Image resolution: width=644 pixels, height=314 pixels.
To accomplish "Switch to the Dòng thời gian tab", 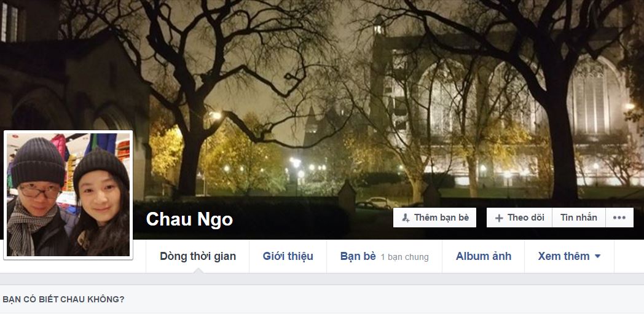I will [x=197, y=256].
